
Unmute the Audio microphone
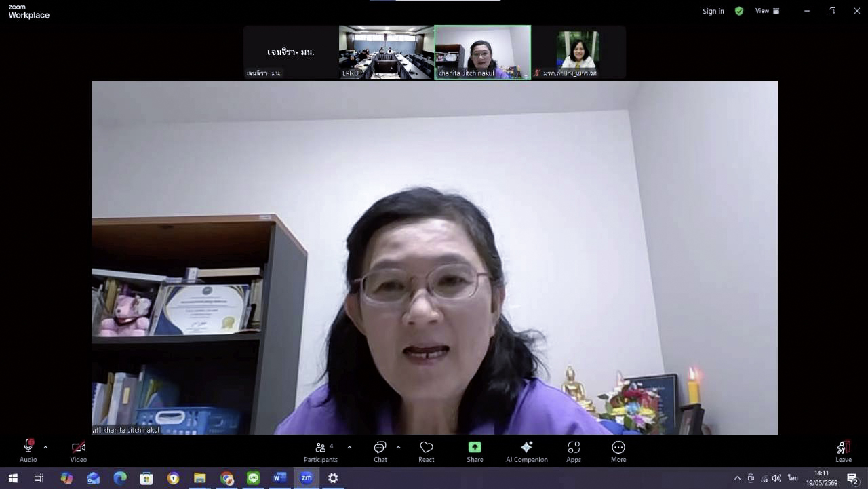pyautogui.click(x=28, y=450)
